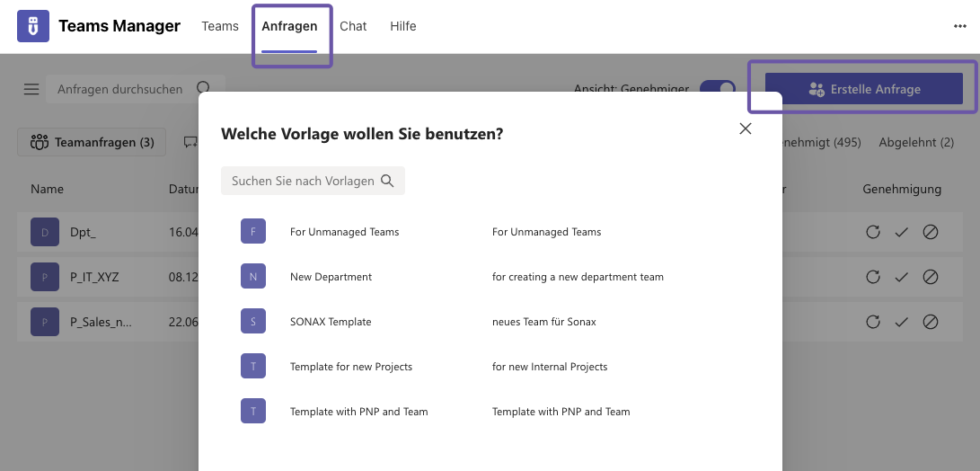Open the Teams tab
980x471 pixels.
click(x=220, y=26)
